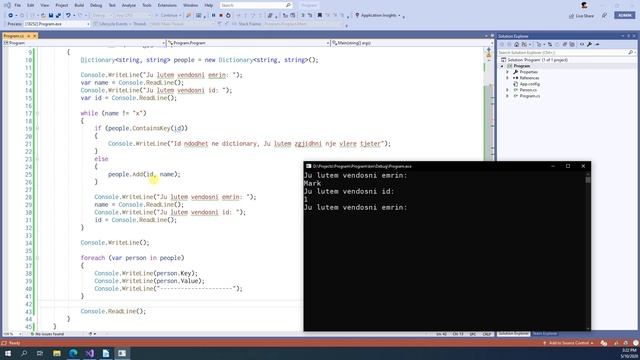This screenshot has height=360, width=640.
Task: Switch to the Team Explorer tab
Action: click(545, 334)
